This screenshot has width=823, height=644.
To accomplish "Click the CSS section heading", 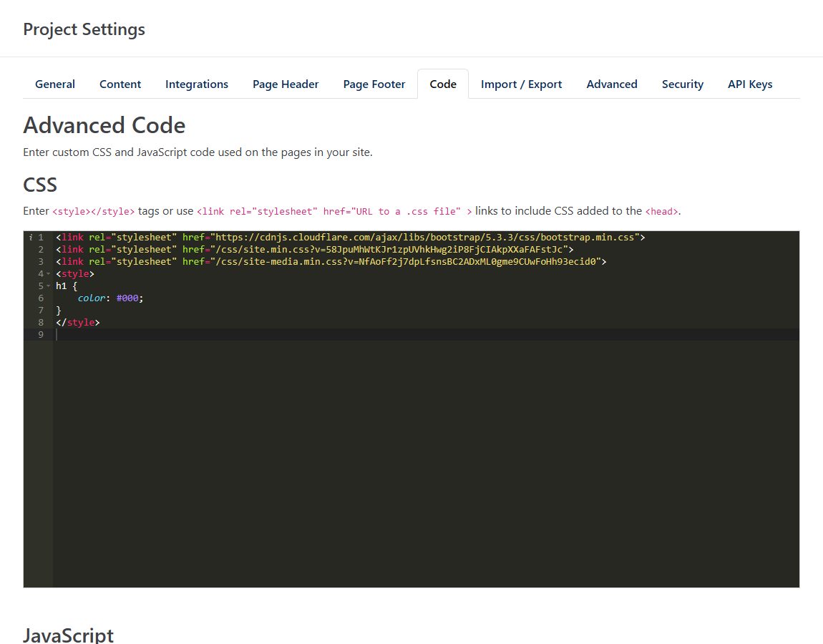I will point(40,185).
